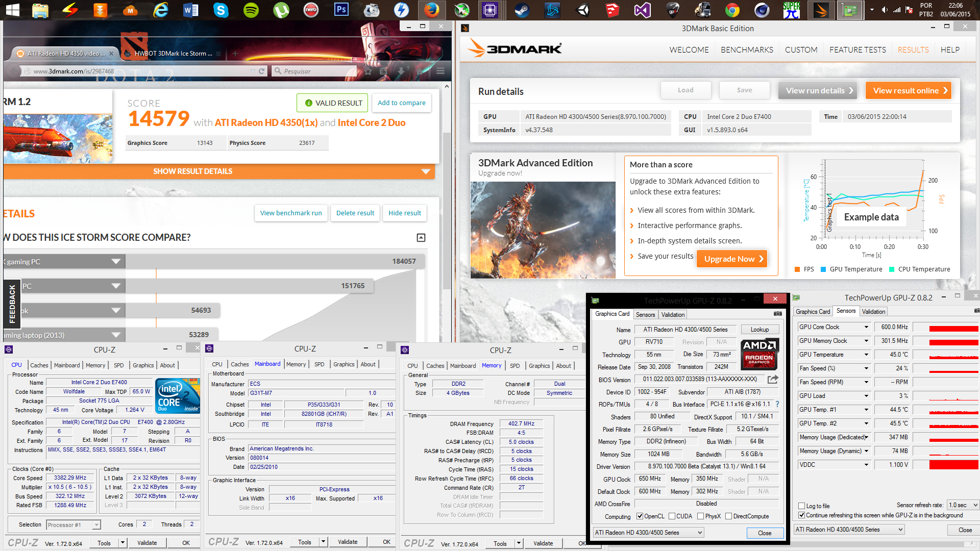The height and width of the screenshot is (551, 980).
Task: Switch to HWBOT 3DMark Ice Storm Firefox tab
Action: (174, 53)
